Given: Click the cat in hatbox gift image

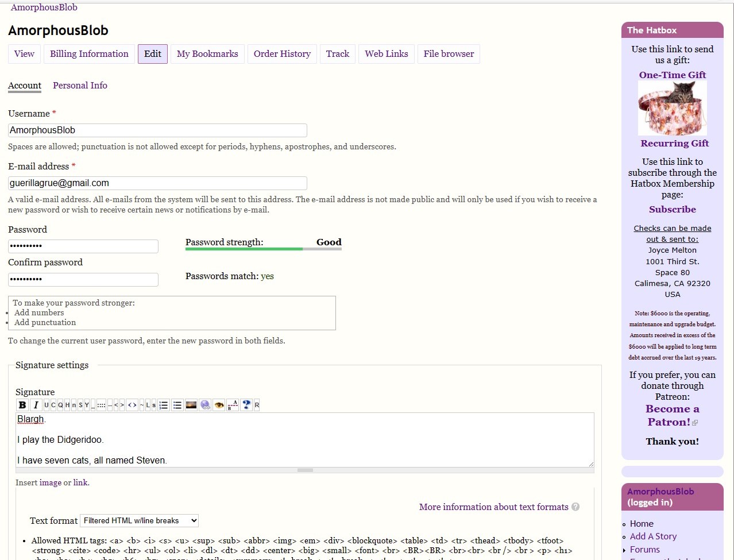Looking at the screenshot, I should (x=672, y=108).
